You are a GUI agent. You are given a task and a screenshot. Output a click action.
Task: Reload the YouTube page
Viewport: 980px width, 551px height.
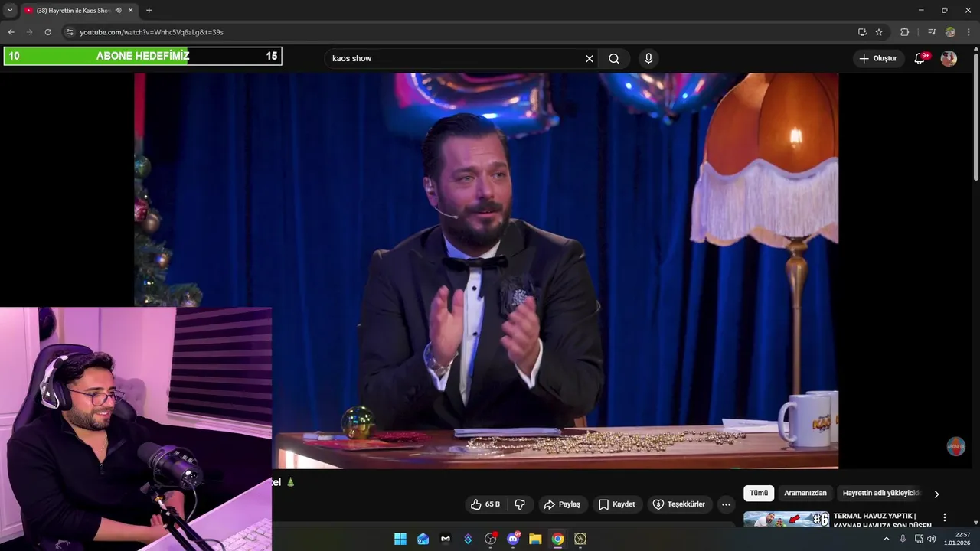coord(47,32)
